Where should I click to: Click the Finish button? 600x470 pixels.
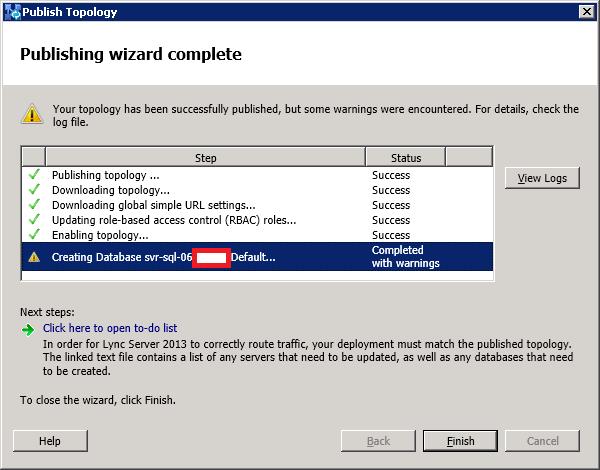[460, 441]
